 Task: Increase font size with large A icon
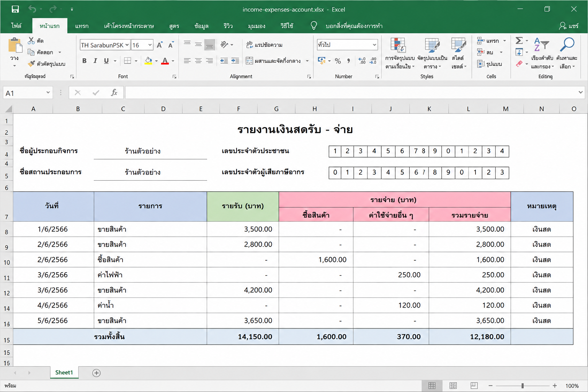click(160, 45)
